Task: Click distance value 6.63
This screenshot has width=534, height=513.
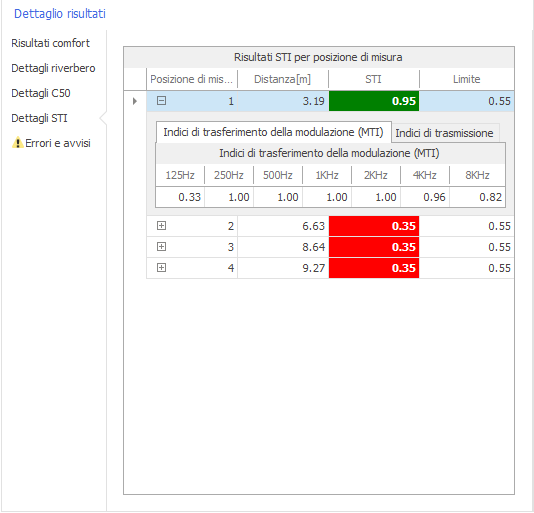Action: coord(314,226)
